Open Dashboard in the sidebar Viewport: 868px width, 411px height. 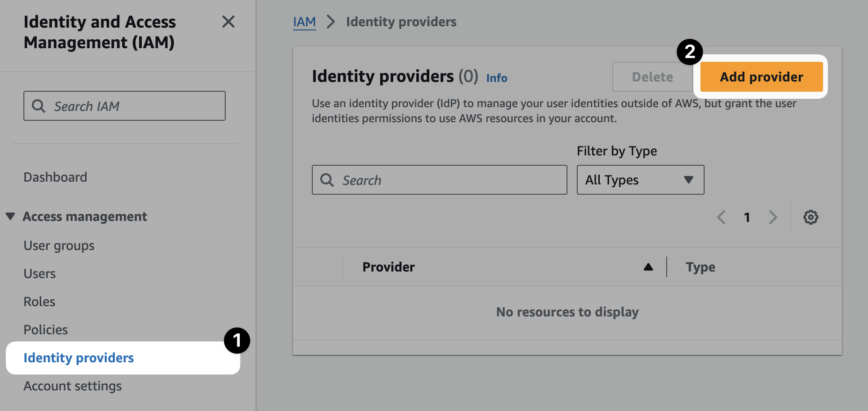pos(55,177)
